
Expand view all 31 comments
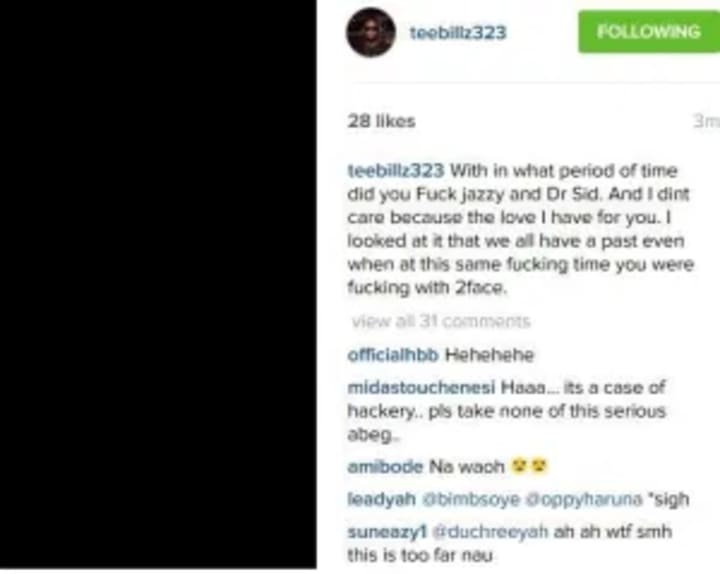pos(441,321)
